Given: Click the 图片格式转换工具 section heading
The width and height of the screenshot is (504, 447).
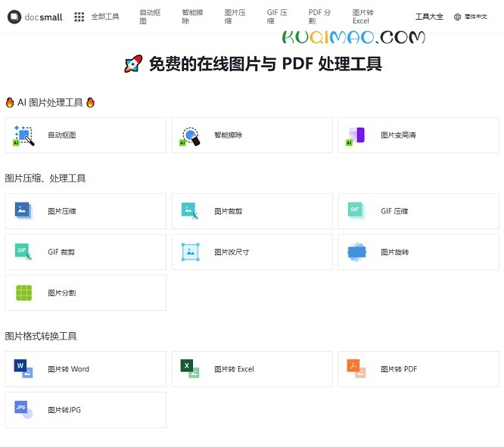Looking at the screenshot, I should pyautogui.click(x=41, y=336).
